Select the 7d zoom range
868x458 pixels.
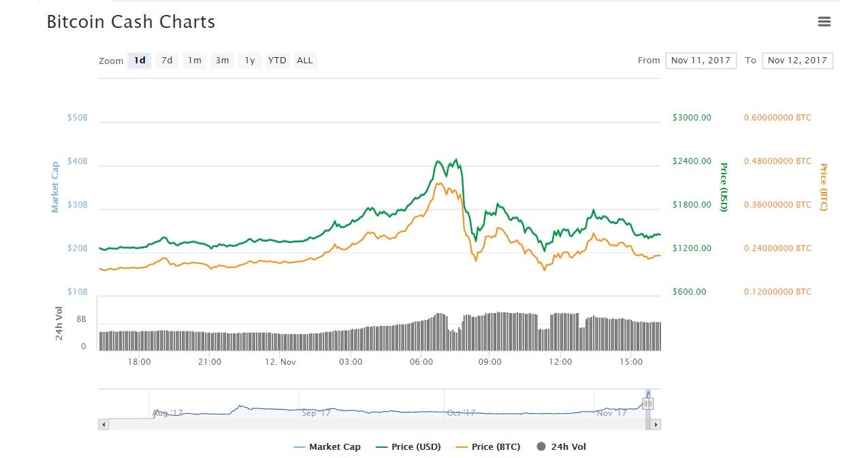[x=167, y=61]
